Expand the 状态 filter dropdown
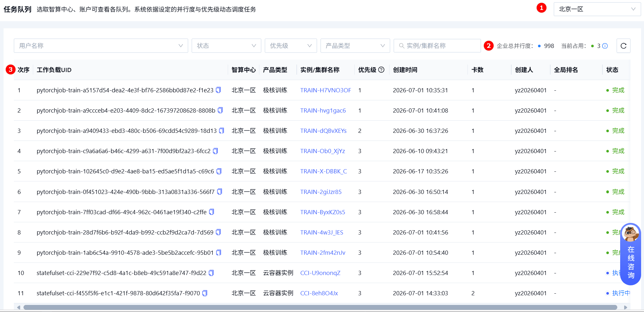644x312 pixels. coord(226,46)
